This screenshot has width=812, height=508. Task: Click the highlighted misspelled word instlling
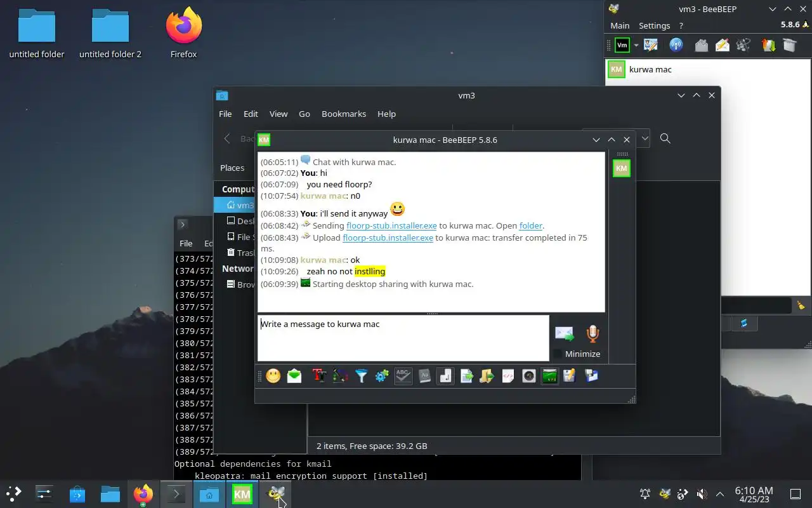[x=370, y=271]
